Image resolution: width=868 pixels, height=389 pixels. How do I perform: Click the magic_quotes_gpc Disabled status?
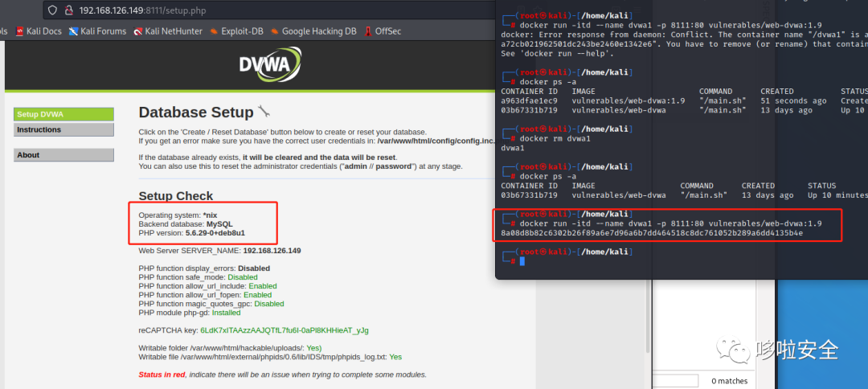(269, 304)
